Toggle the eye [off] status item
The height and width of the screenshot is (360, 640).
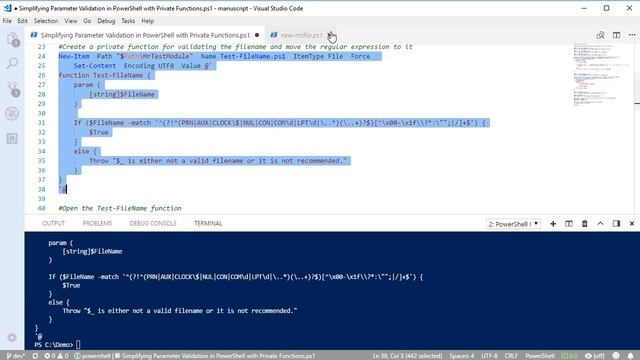click(x=595, y=356)
